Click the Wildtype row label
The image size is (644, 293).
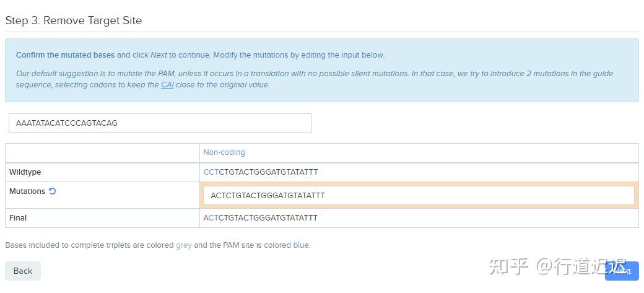click(25, 172)
